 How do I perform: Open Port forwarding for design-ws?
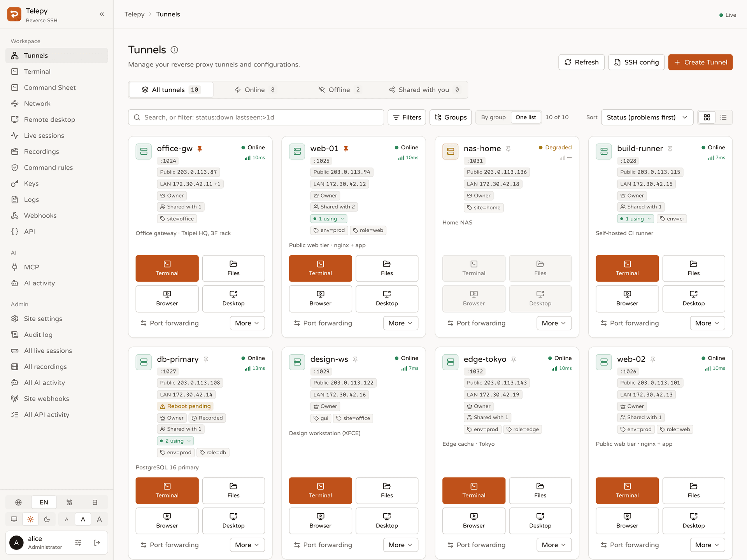(x=323, y=545)
